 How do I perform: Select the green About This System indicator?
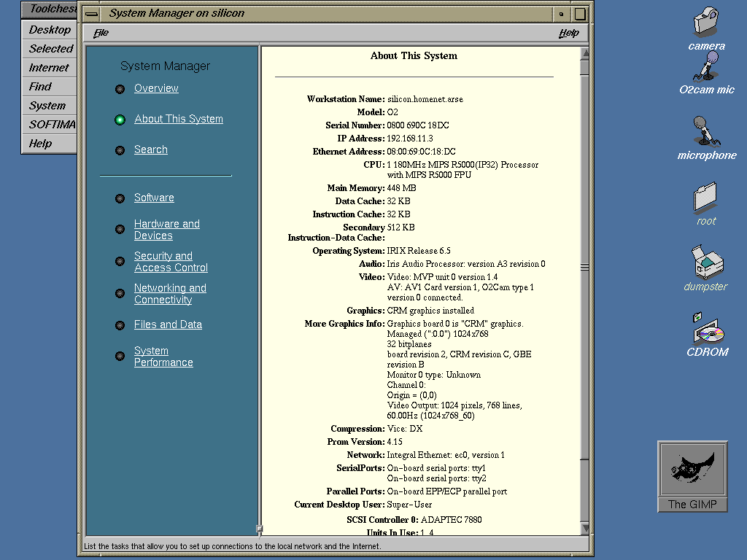(x=120, y=120)
